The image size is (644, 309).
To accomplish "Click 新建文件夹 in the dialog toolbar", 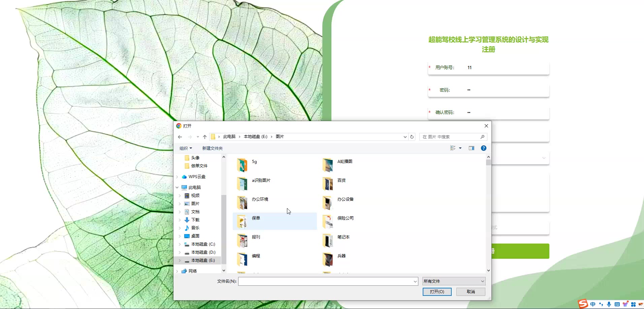I will coord(213,148).
